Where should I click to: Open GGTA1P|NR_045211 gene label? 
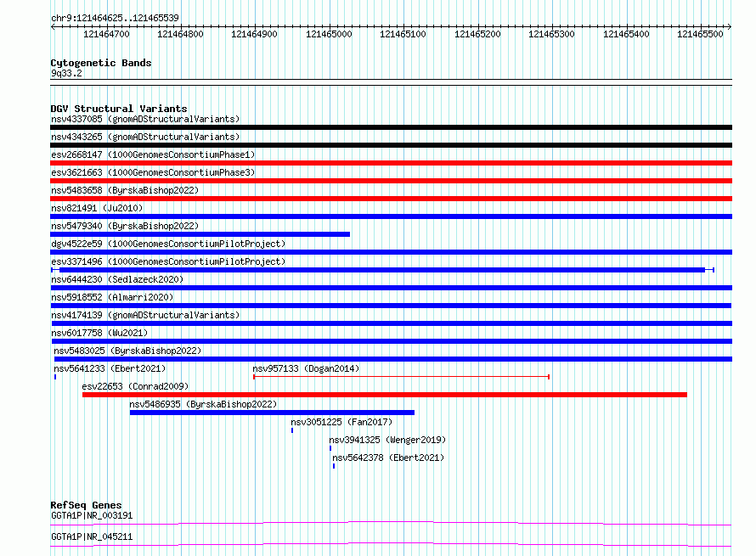(x=92, y=536)
